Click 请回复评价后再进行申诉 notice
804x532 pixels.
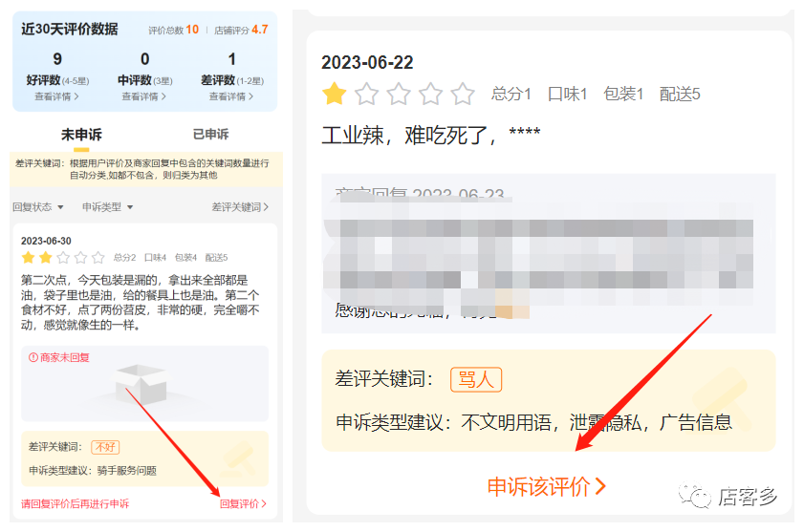75,503
